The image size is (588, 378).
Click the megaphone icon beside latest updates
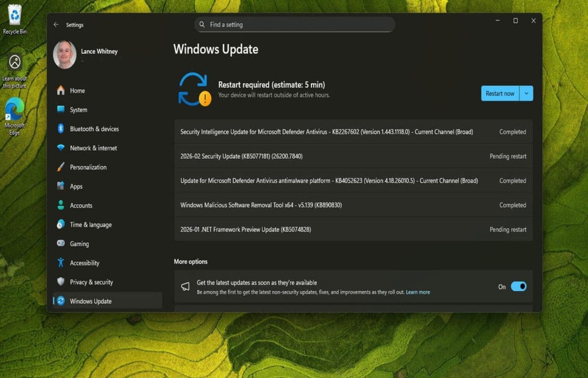[x=185, y=286]
